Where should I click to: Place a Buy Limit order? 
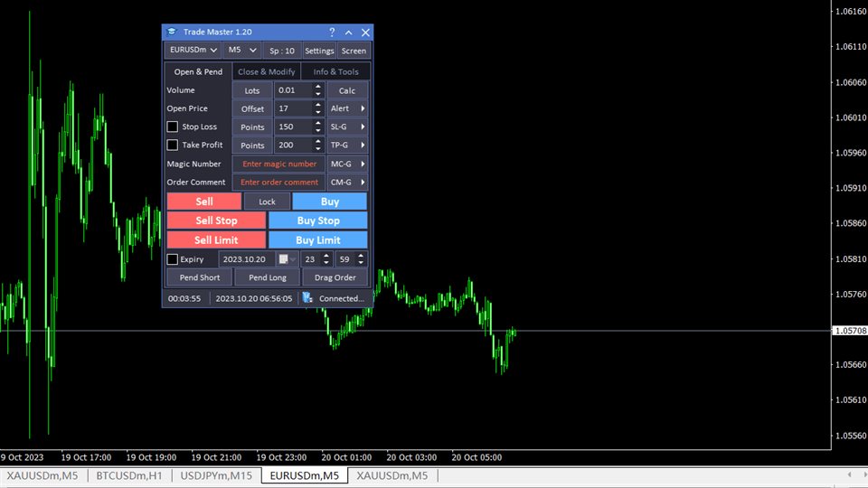coord(317,239)
